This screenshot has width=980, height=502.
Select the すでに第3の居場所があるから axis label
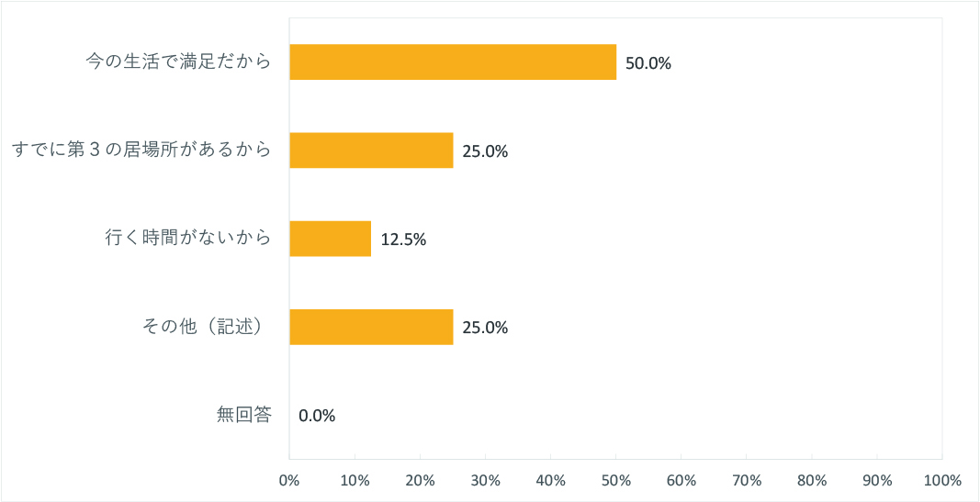point(141,150)
